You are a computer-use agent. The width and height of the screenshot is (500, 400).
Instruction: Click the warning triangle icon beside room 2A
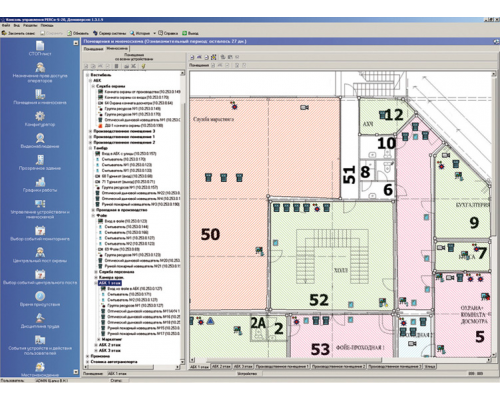point(210,321)
